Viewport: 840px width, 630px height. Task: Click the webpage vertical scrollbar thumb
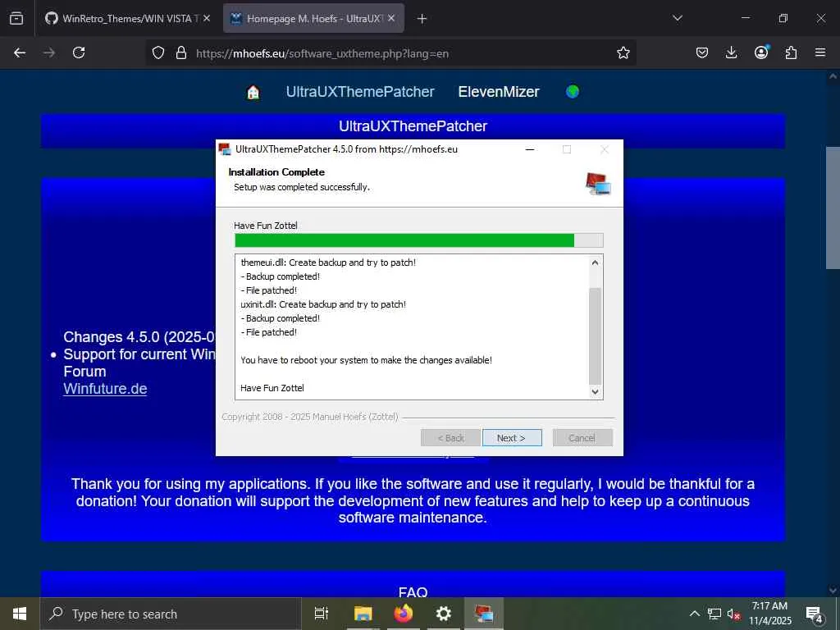pos(833,208)
